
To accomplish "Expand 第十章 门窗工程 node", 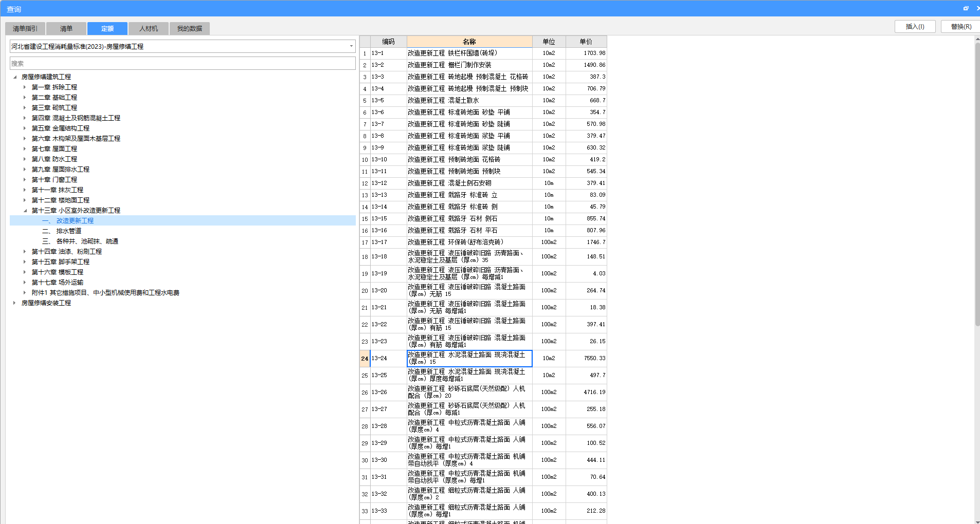I will point(24,180).
